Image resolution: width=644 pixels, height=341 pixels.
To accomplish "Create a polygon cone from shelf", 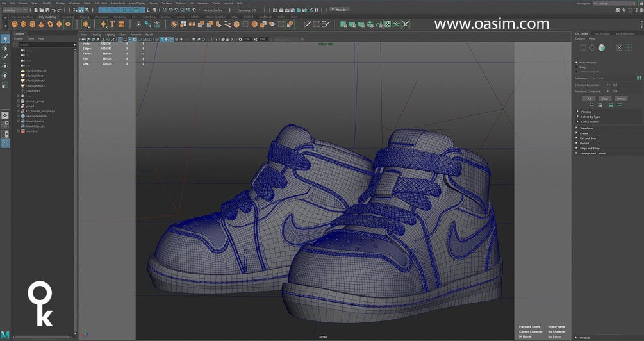I will coord(41,24).
